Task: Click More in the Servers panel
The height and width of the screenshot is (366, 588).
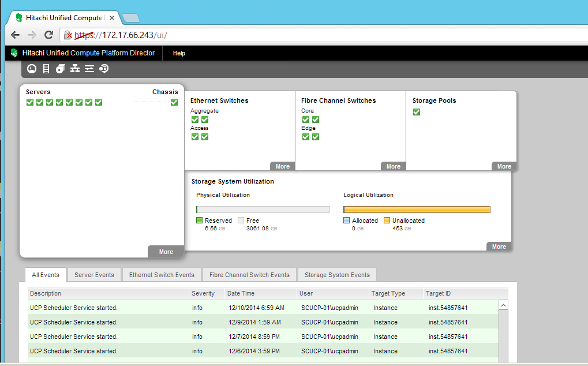Action: point(166,252)
